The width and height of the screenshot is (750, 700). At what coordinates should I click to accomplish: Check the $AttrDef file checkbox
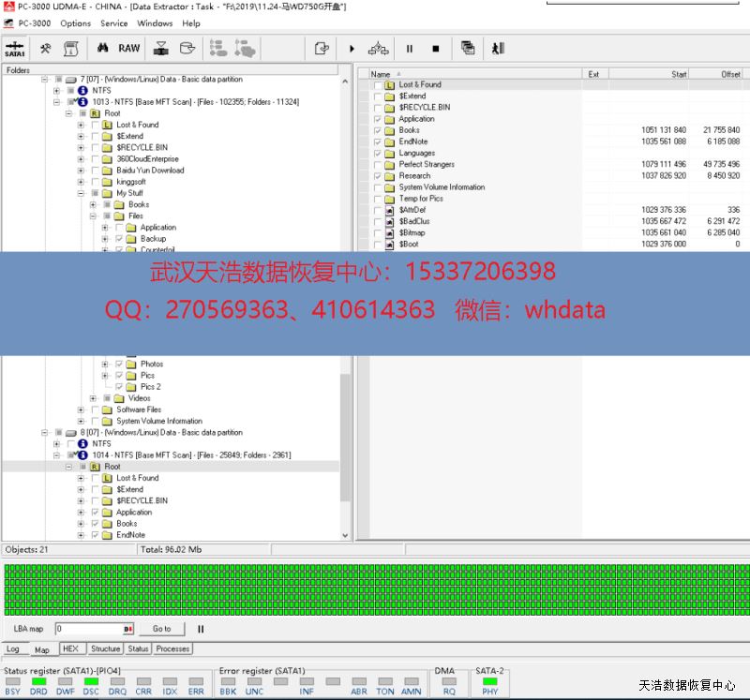coord(378,210)
